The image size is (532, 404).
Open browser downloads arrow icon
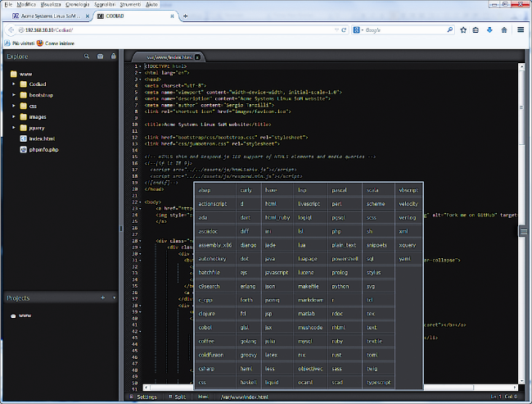click(489, 30)
